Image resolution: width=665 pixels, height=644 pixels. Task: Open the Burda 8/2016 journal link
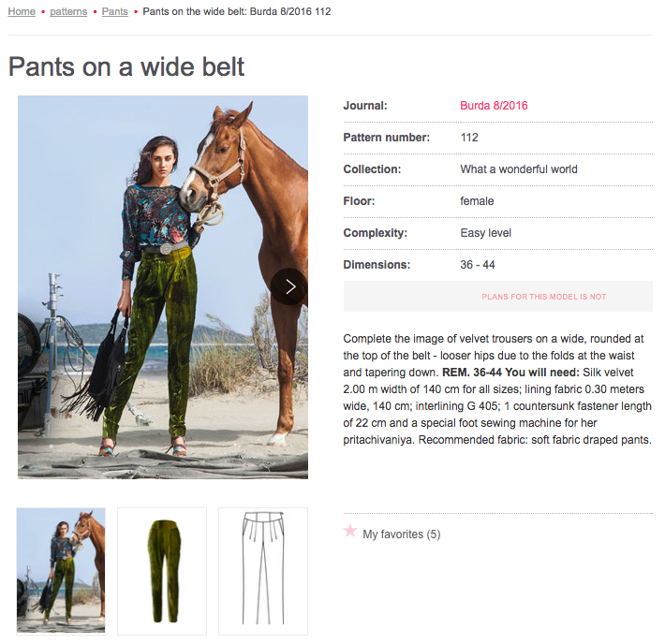(x=494, y=106)
